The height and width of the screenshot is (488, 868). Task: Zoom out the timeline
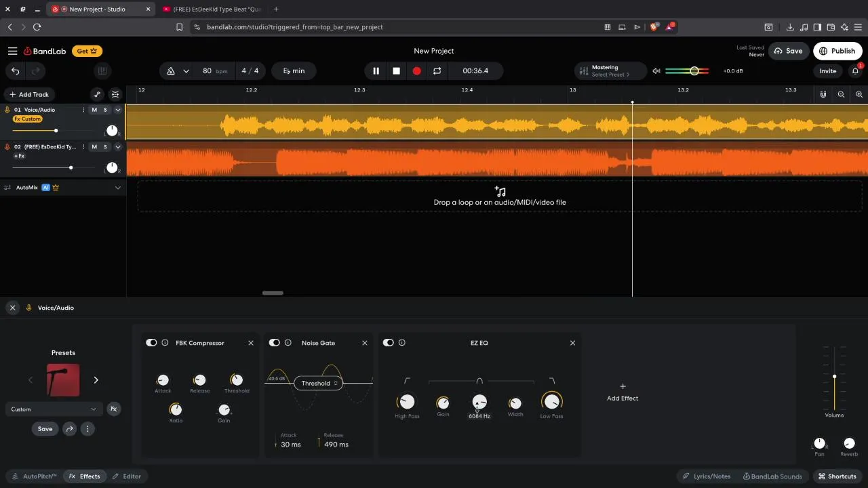pos(841,94)
